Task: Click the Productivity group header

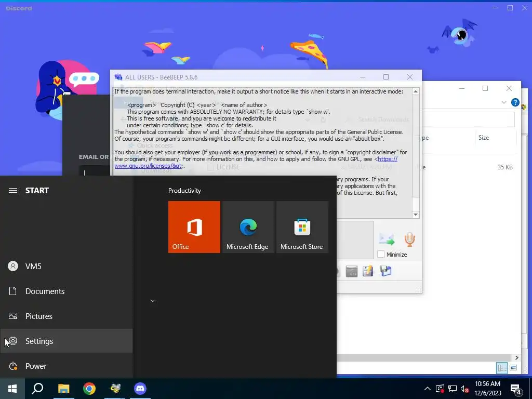Action: point(184,191)
